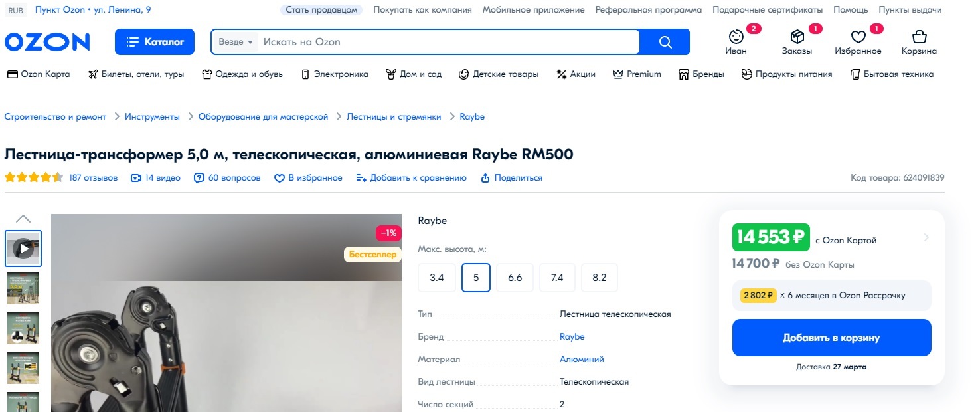The height and width of the screenshot is (412, 980).
Task: Open Бренды menu item
Action: click(x=701, y=74)
